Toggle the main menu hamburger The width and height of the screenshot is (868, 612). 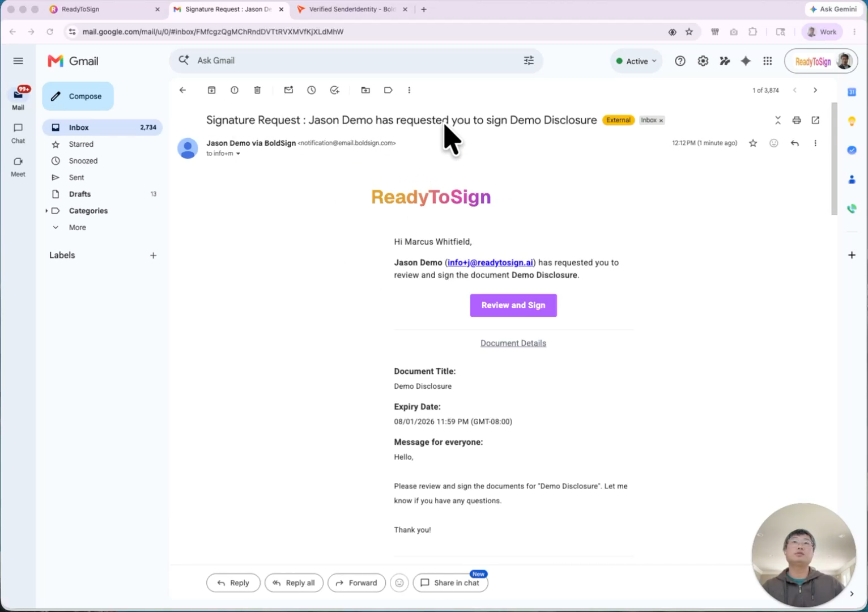tap(18, 61)
